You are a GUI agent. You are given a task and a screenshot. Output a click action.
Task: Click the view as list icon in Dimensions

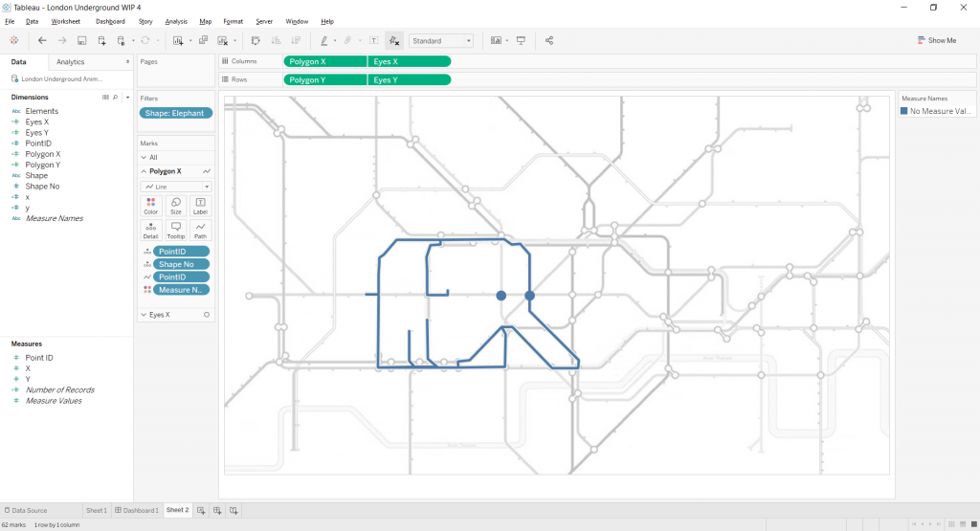tap(105, 98)
